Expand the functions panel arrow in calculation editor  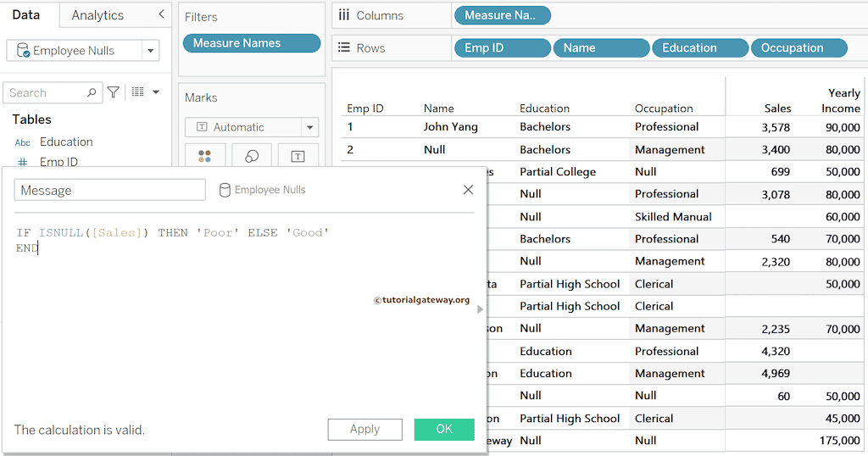point(481,309)
